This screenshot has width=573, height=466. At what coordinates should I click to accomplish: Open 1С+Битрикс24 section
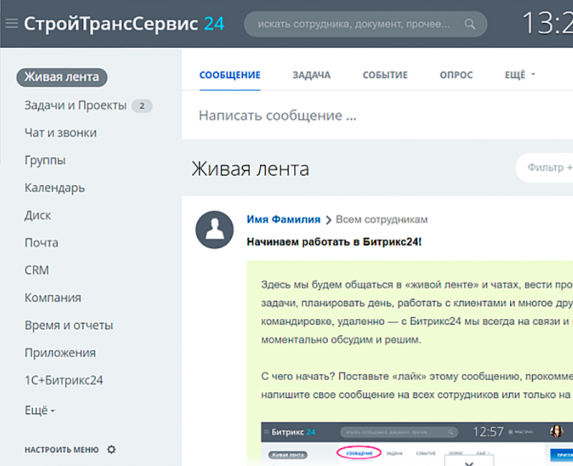click(64, 380)
